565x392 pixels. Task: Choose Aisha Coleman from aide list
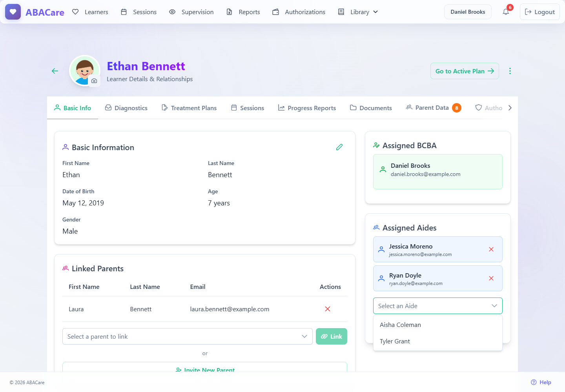pyautogui.click(x=438, y=325)
